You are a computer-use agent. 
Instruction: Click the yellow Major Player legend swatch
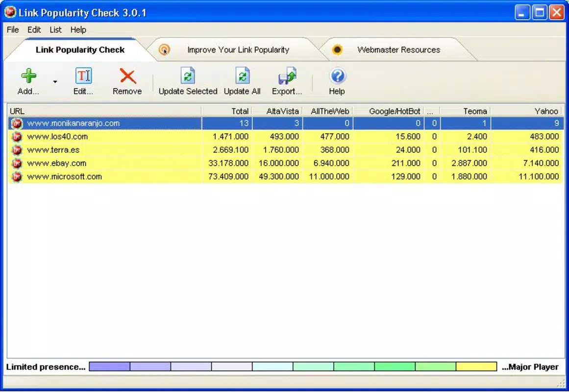pos(476,367)
